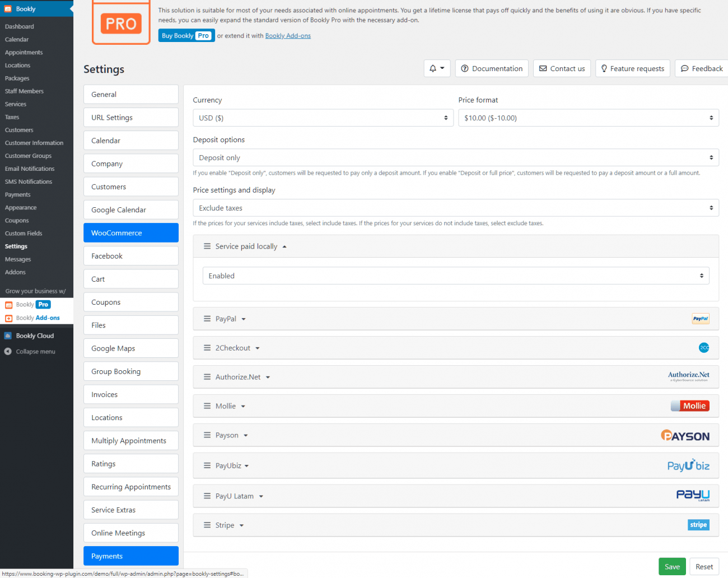Go to Appointments in the sidebar

tap(24, 52)
